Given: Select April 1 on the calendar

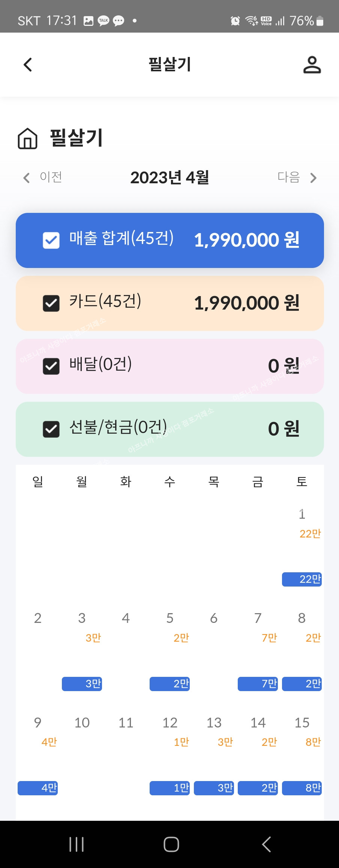Looking at the screenshot, I should (302, 515).
